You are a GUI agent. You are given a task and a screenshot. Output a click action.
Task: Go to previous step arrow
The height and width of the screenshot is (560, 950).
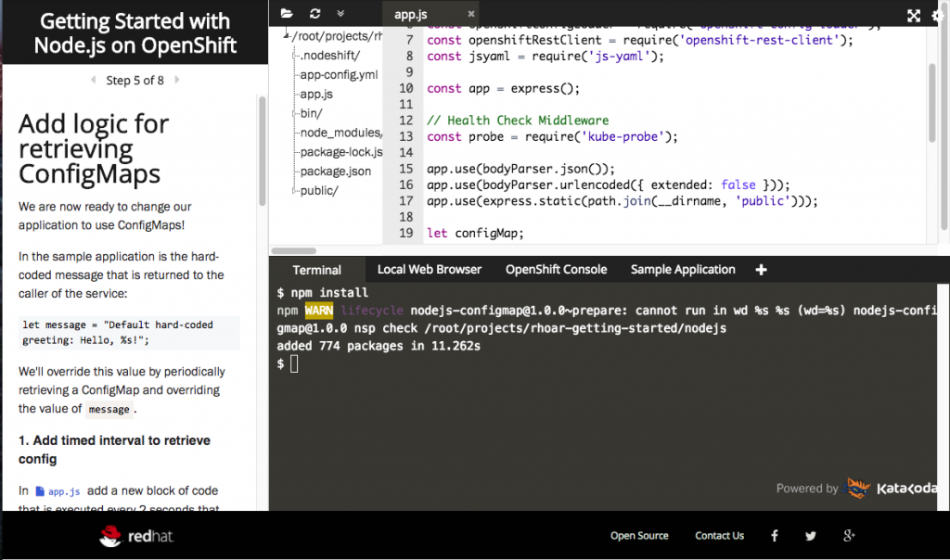pos(94,81)
